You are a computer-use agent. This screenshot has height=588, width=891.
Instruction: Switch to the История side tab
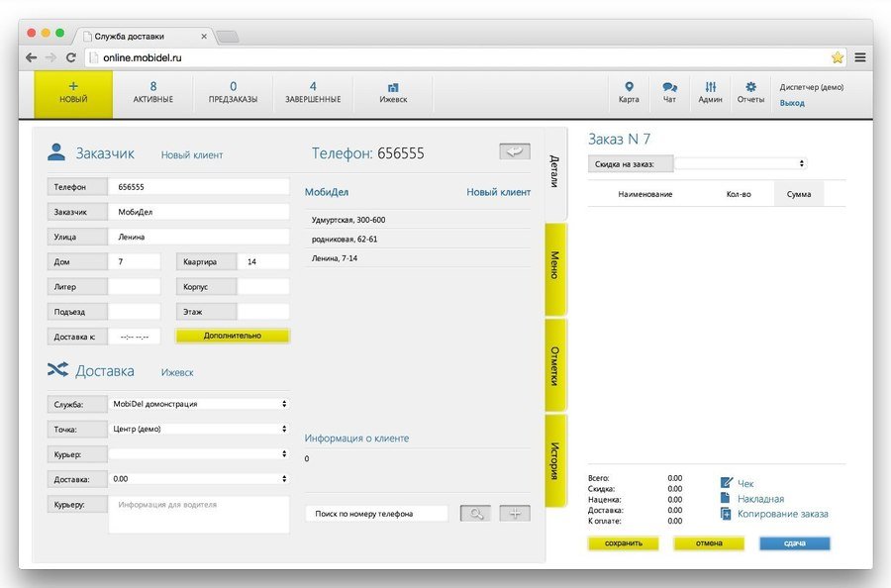[x=555, y=460]
